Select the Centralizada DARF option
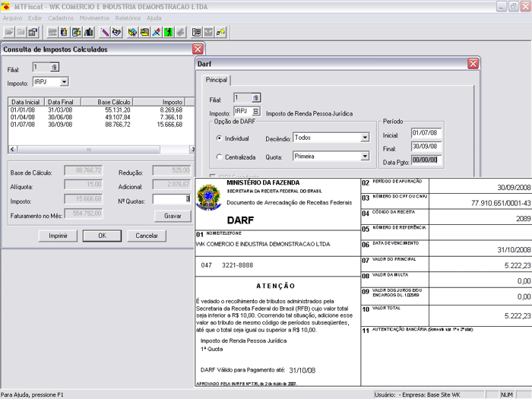This screenshot has height=399, width=532. tap(220, 157)
